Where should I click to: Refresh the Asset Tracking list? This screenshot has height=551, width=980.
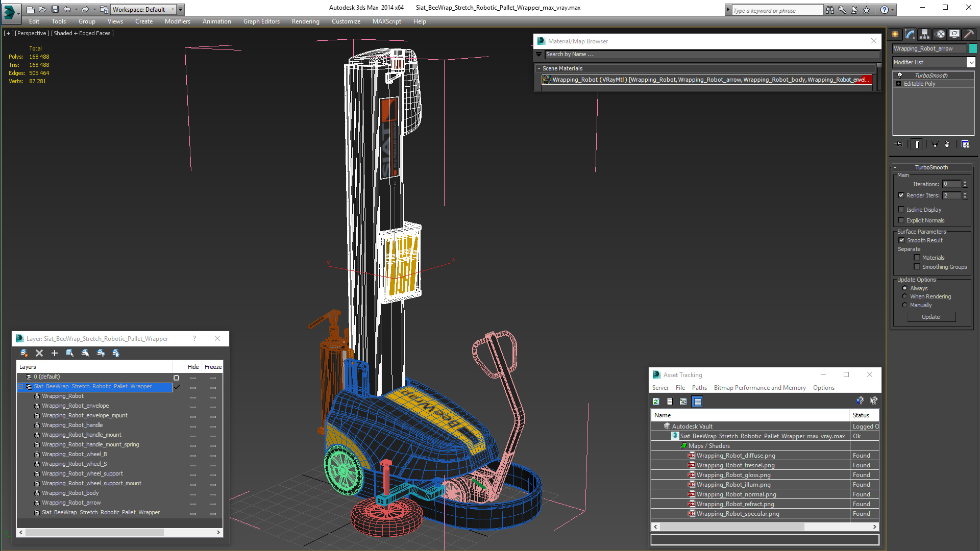coord(656,402)
